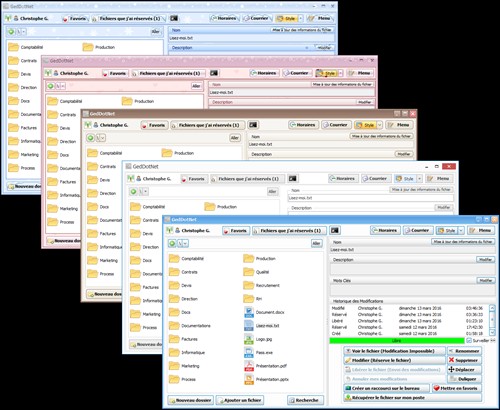Click Recherche button
The width and height of the screenshot is (500, 410).
coord(305,400)
